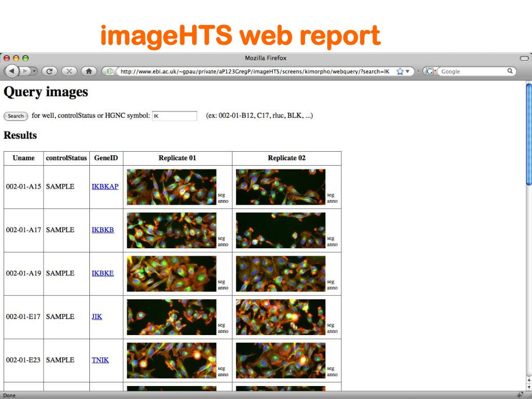The height and width of the screenshot is (399, 532).
Task: Open JIK Replicate 02 cell image
Action: [x=281, y=317]
